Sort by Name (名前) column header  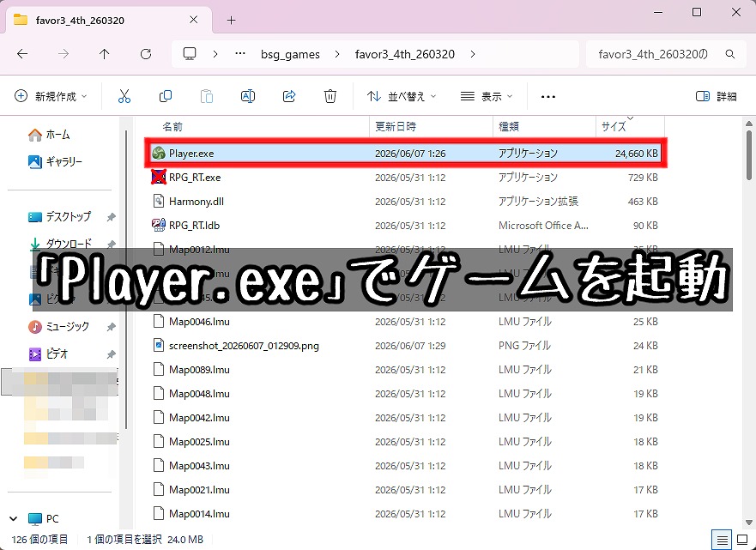point(172,126)
